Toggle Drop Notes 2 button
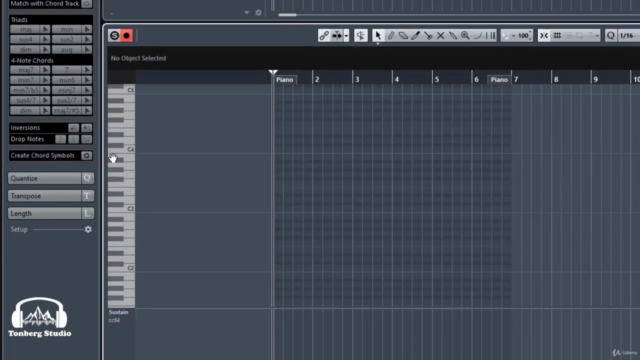Viewport: 640px width, 360px height. pyautogui.click(x=61, y=139)
